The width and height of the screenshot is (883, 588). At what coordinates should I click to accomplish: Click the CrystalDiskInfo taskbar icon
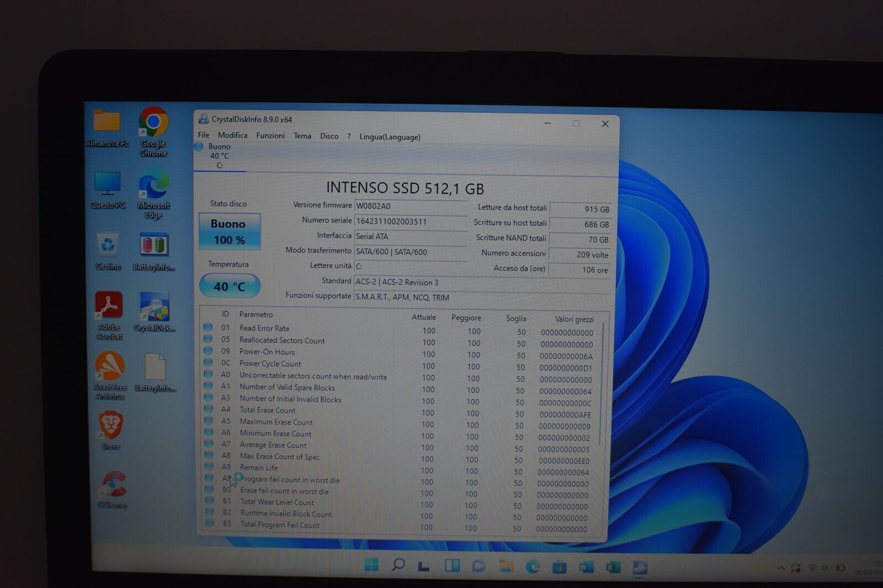coord(640,567)
